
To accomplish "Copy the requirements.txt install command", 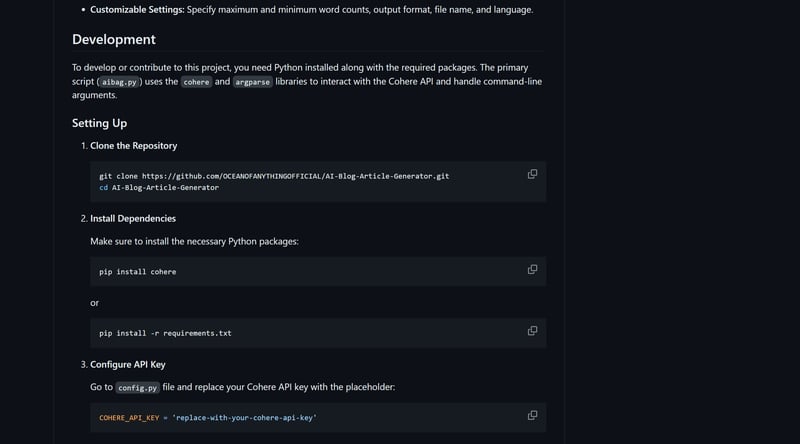I will pos(532,331).
